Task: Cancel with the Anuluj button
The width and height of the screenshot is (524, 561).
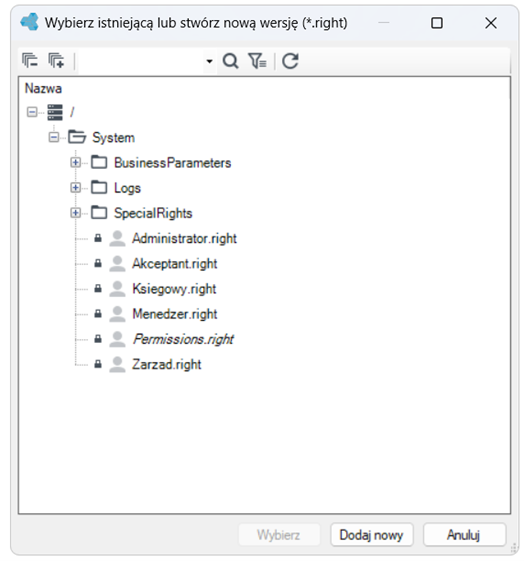Action: point(464,535)
